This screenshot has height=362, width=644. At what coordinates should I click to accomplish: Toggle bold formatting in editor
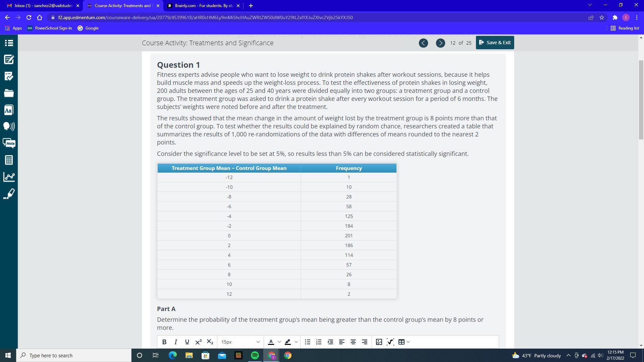(x=164, y=342)
